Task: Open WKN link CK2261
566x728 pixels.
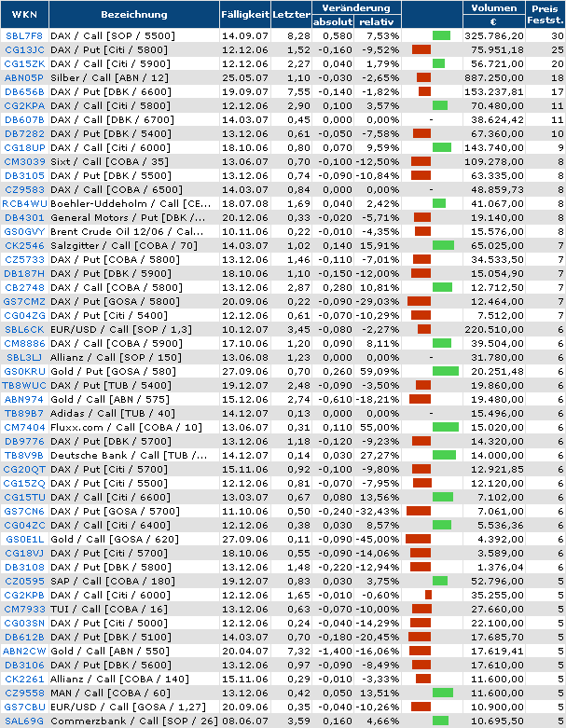Action: [x=24, y=679]
